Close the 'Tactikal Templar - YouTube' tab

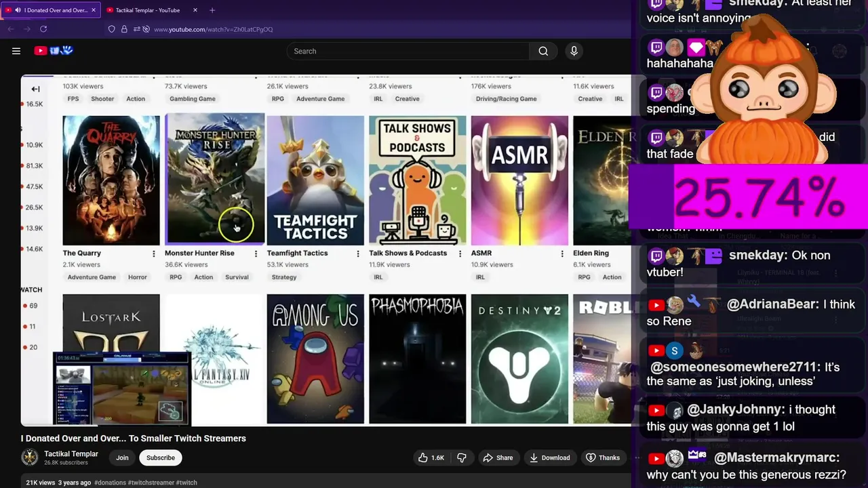[195, 10]
